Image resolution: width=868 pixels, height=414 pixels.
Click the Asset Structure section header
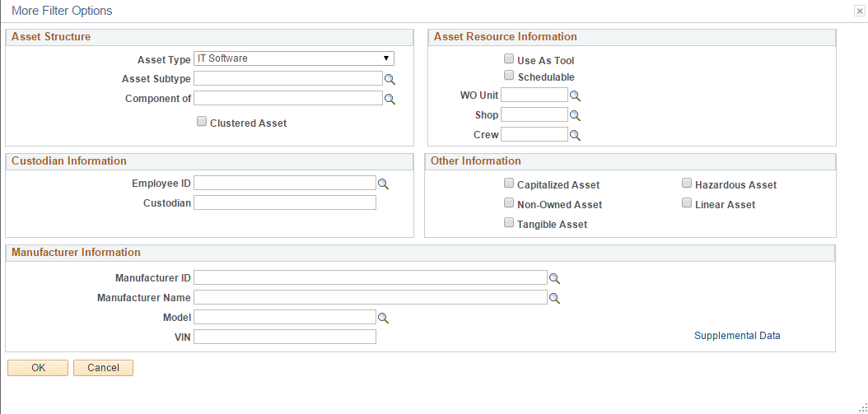51,37
